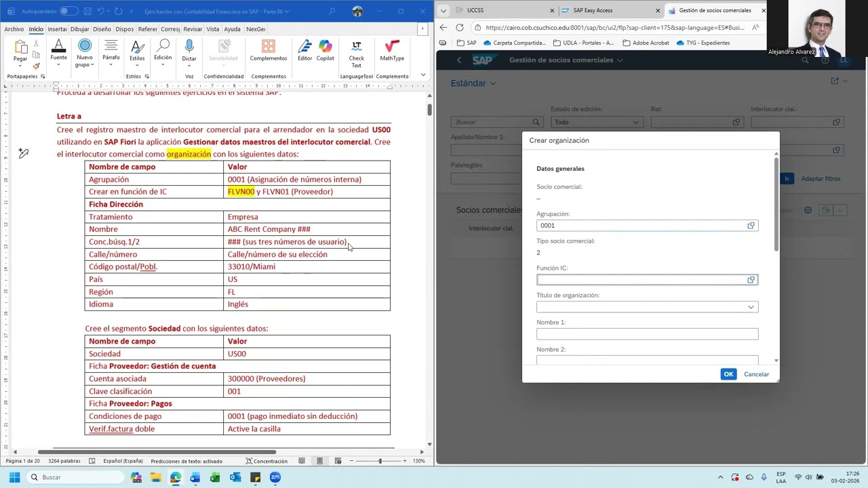Screen dimensions: 868x488
Task: Open the Estilos dialog launcher
Action: 148,77
